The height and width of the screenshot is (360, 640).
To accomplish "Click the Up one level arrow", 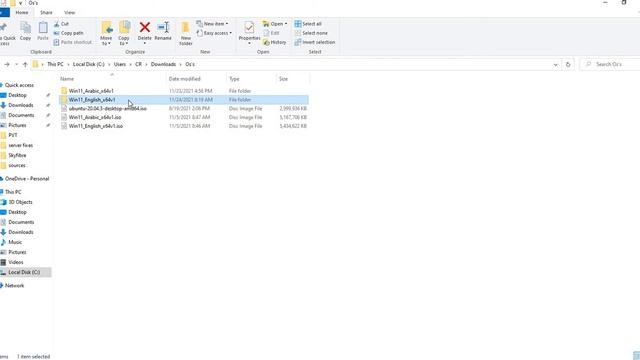I will [x=25, y=64].
